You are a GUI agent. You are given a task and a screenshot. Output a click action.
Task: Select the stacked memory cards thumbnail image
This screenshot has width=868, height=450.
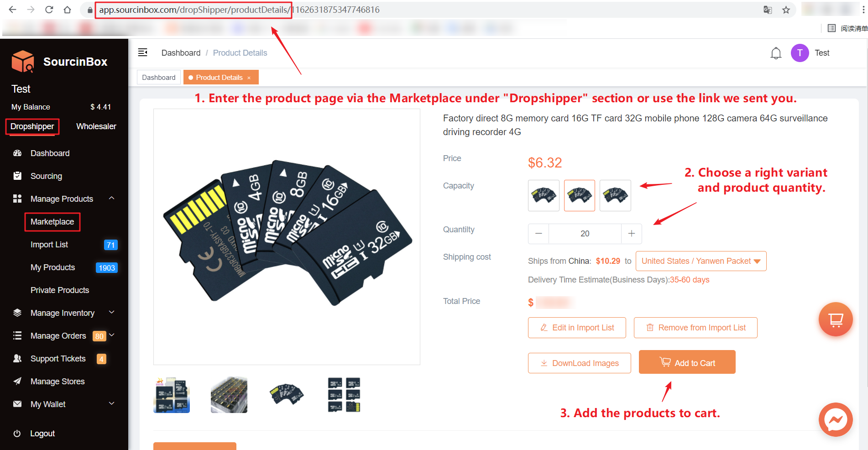pyautogui.click(x=229, y=395)
